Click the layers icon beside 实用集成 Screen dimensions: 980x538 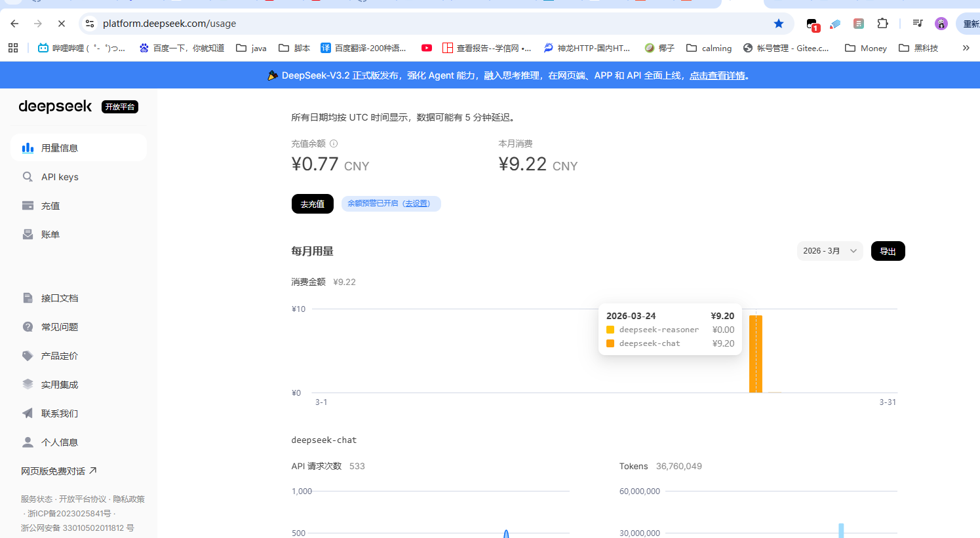click(28, 385)
